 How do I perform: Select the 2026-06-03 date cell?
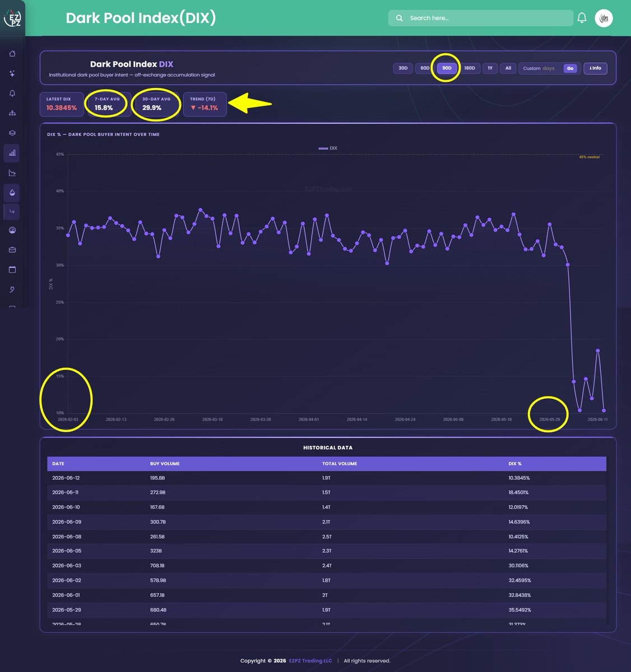pos(67,566)
